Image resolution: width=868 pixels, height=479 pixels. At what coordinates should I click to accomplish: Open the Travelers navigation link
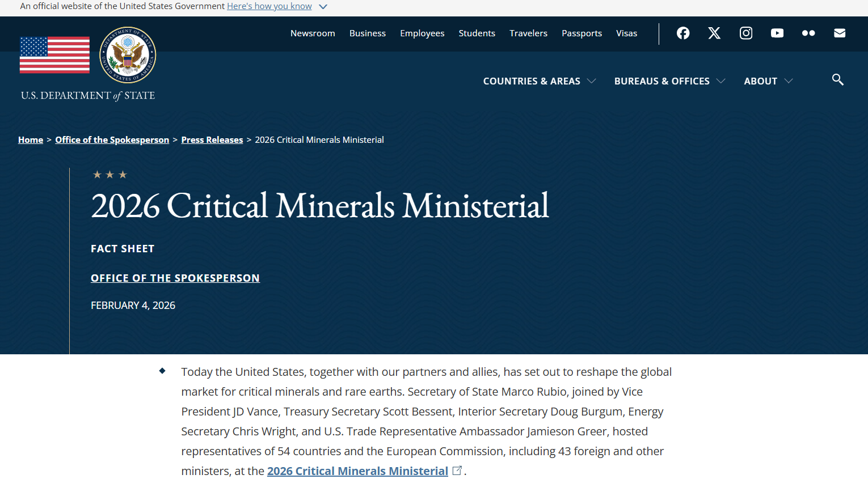(528, 33)
